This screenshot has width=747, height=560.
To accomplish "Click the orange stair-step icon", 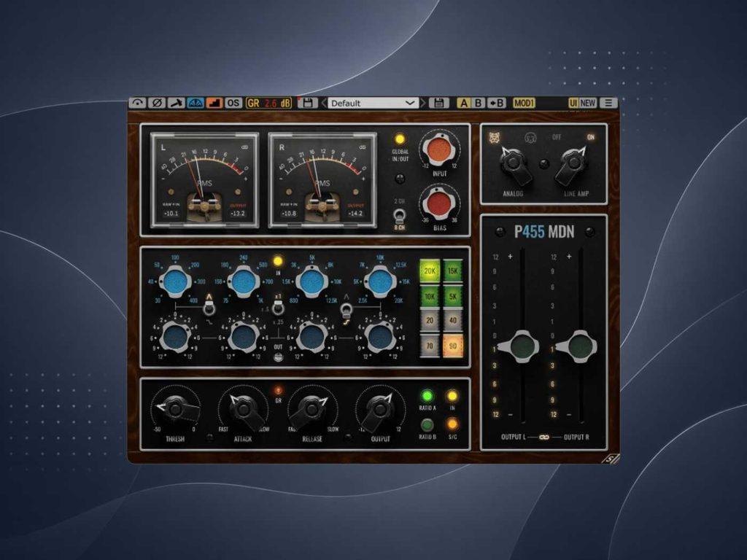I will click(214, 103).
